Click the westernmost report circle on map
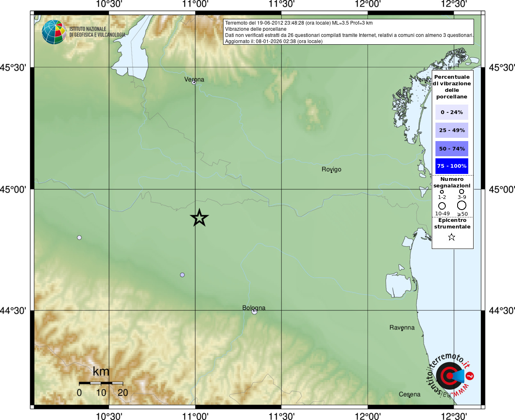515x420 pixels. [79, 237]
